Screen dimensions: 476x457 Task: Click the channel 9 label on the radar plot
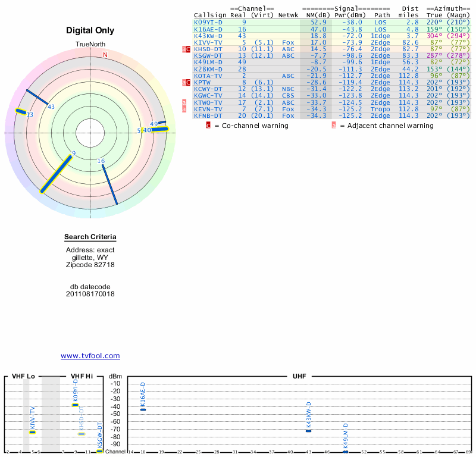pyautogui.click(x=74, y=154)
